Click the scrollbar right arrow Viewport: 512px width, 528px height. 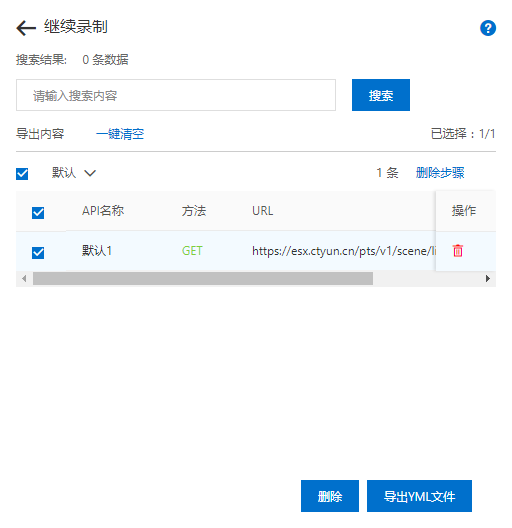click(487, 278)
